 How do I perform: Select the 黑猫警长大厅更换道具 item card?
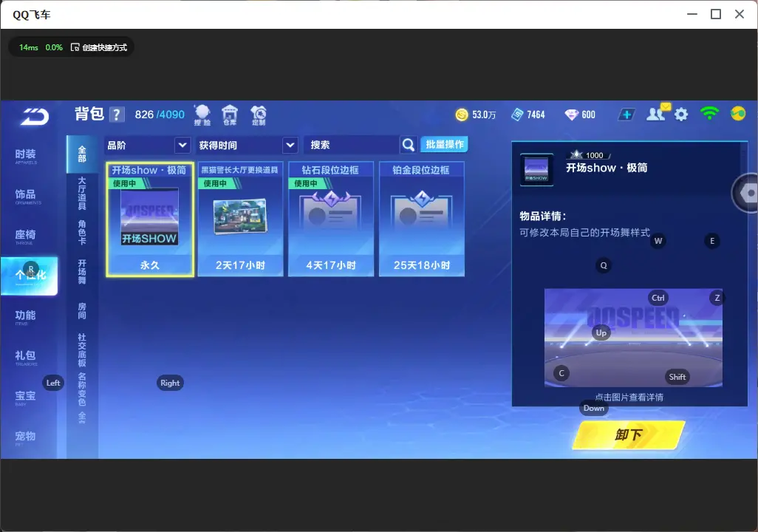240,219
